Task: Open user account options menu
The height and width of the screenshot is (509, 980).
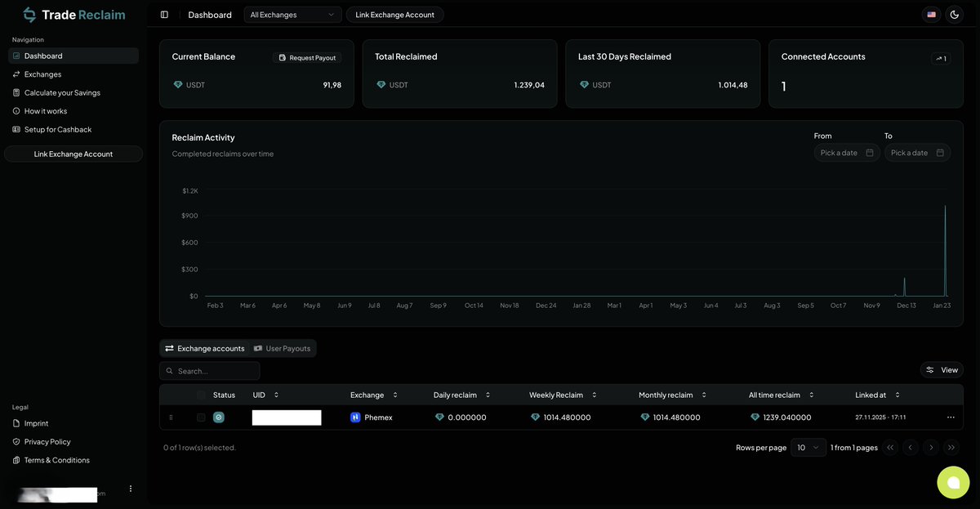Action: click(131, 489)
